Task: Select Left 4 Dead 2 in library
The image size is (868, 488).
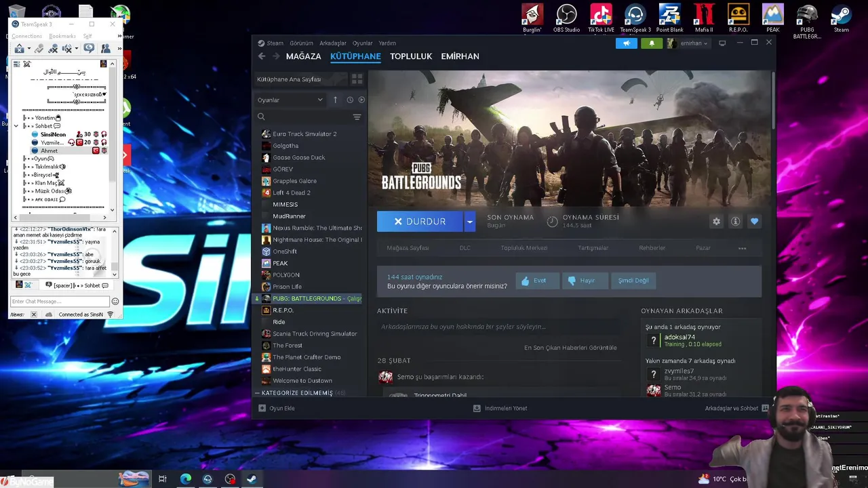Action: point(292,192)
